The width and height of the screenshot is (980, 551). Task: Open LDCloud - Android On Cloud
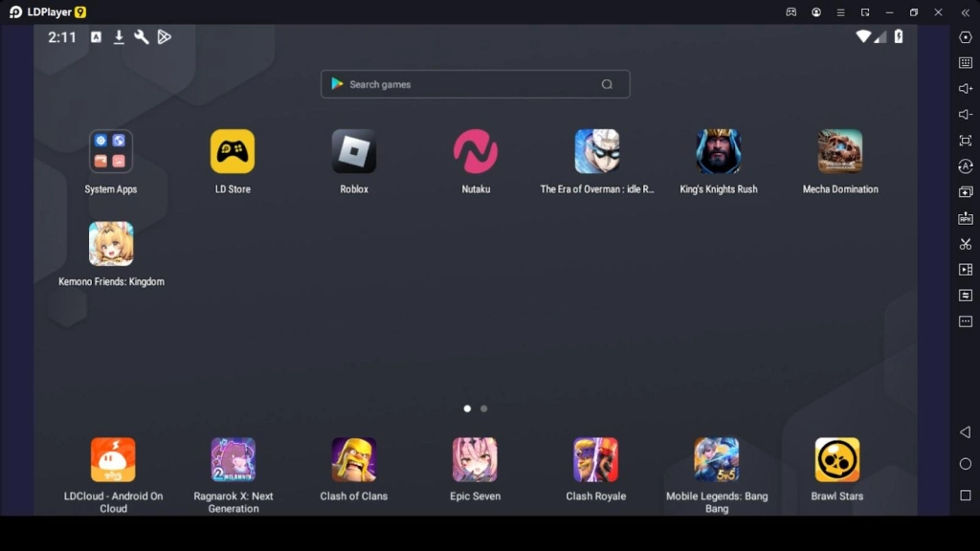click(x=113, y=460)
